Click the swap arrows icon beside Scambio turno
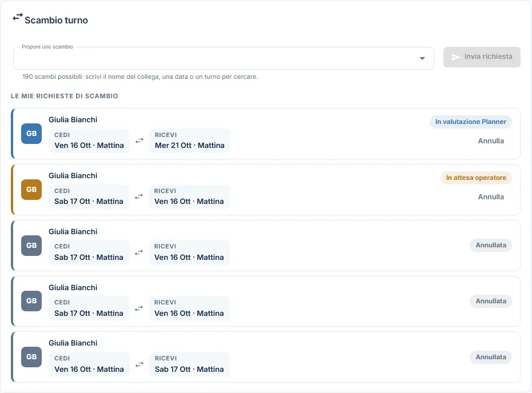The image size is (532, 393). click(18, 17)
